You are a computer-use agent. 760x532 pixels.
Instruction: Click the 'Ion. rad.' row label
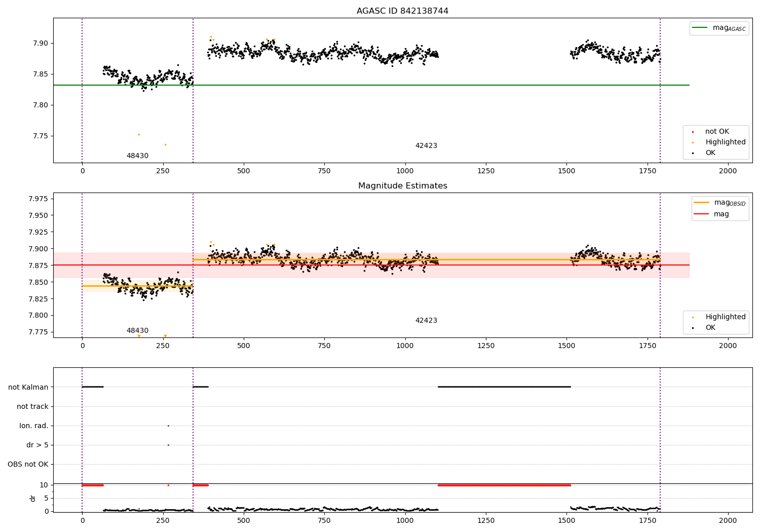pyautogui.click(x=34, y=426)
